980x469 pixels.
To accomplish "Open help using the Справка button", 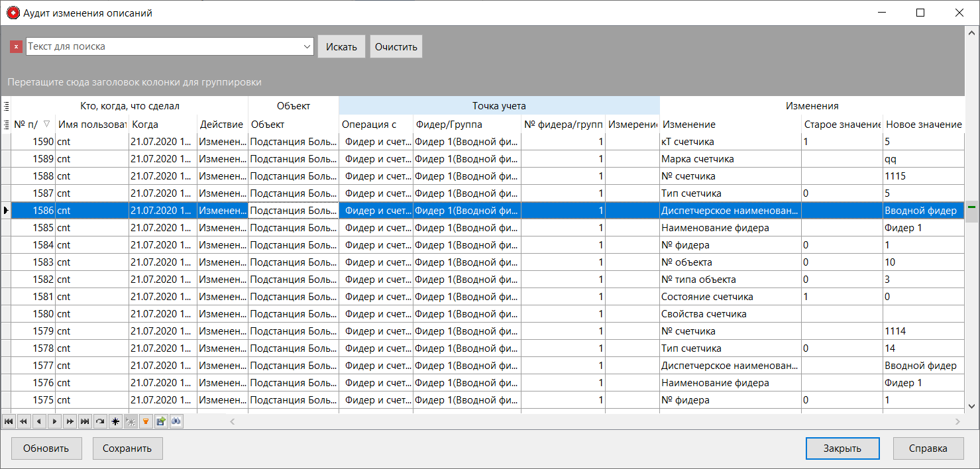I will pos(928,448).
